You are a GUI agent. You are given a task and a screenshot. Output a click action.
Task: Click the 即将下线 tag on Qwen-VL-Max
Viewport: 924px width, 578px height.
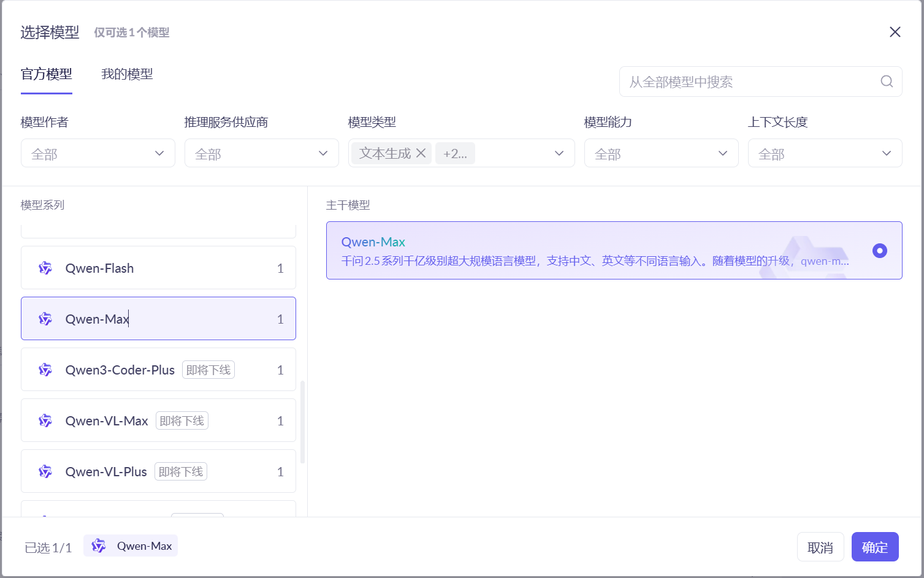tap(182, 420)
